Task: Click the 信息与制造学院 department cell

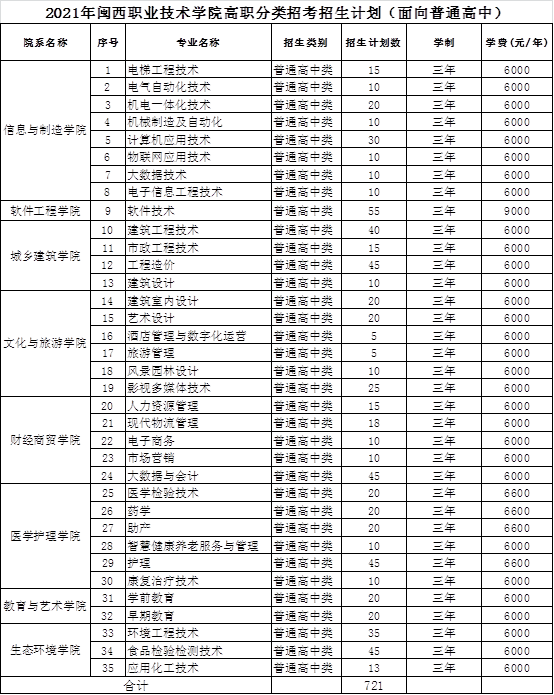Action: (x=45, y=131)
